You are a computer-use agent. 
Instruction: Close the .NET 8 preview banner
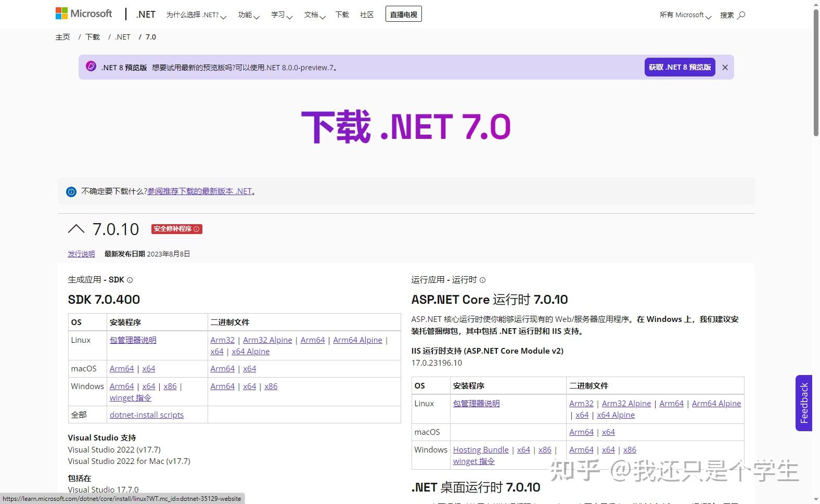[x=725, y=67]
